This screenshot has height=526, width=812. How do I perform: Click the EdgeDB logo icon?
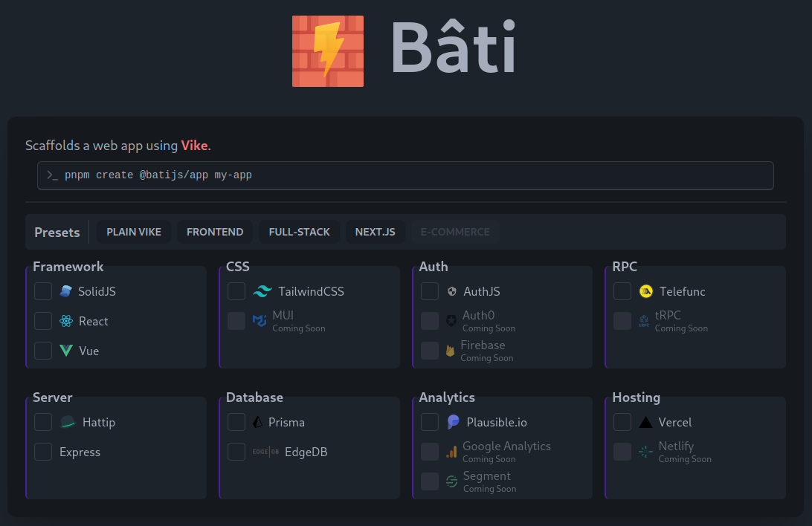coord(265,452)
